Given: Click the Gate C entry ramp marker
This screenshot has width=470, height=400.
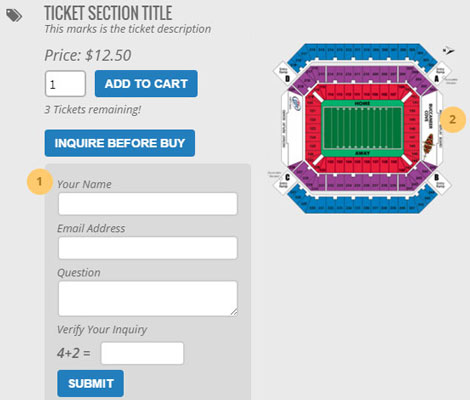Looking at the screenshot, I should coord(284,182).
